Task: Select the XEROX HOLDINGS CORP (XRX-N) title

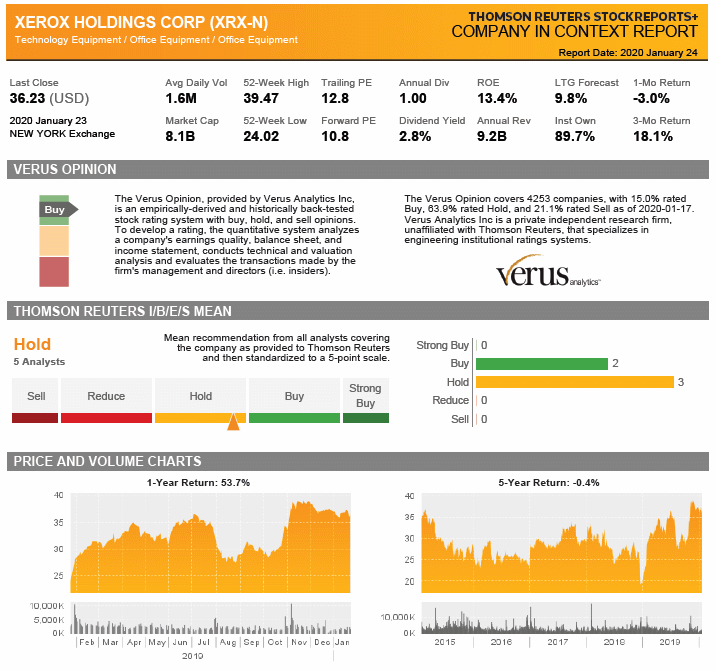Action: (141, 22)
